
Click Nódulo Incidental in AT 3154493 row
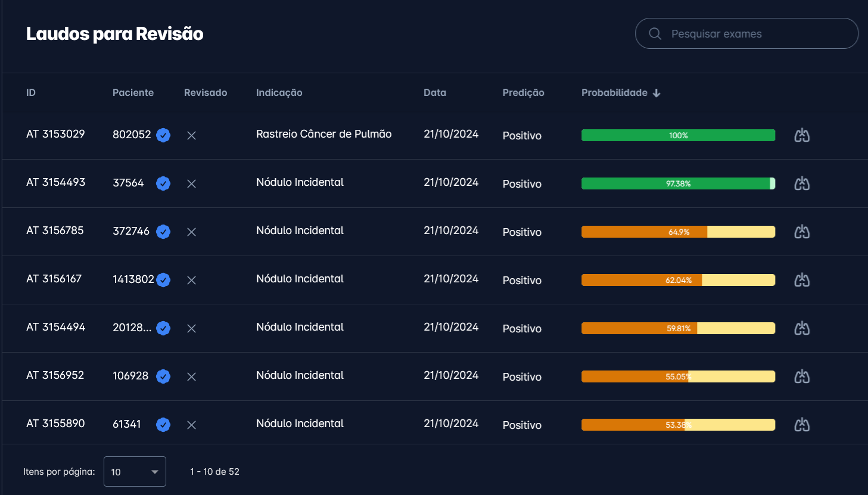coord(300,182)
